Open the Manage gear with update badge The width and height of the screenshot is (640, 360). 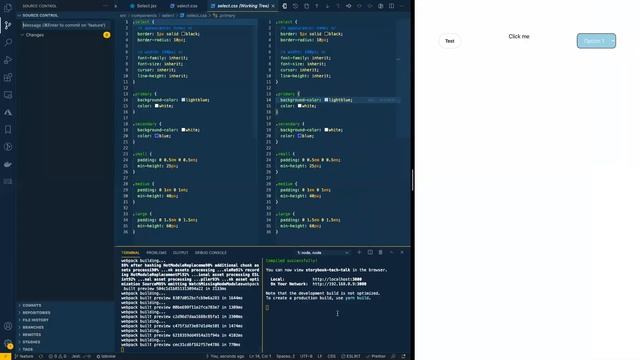coord(8,344)
